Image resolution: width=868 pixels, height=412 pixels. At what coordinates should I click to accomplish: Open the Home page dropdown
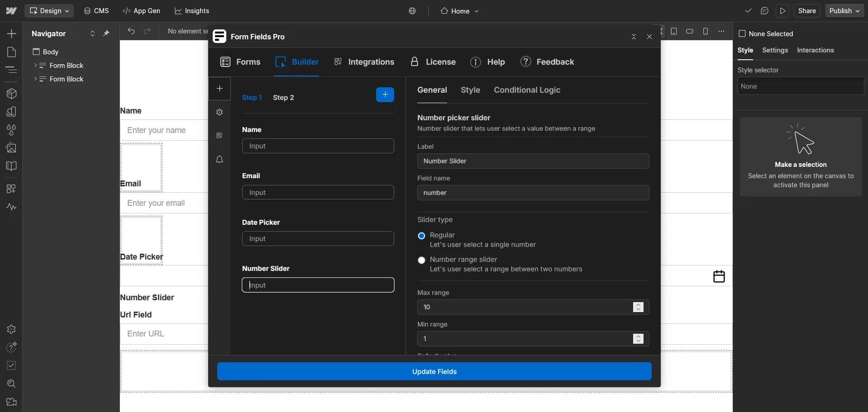point(460,11)
